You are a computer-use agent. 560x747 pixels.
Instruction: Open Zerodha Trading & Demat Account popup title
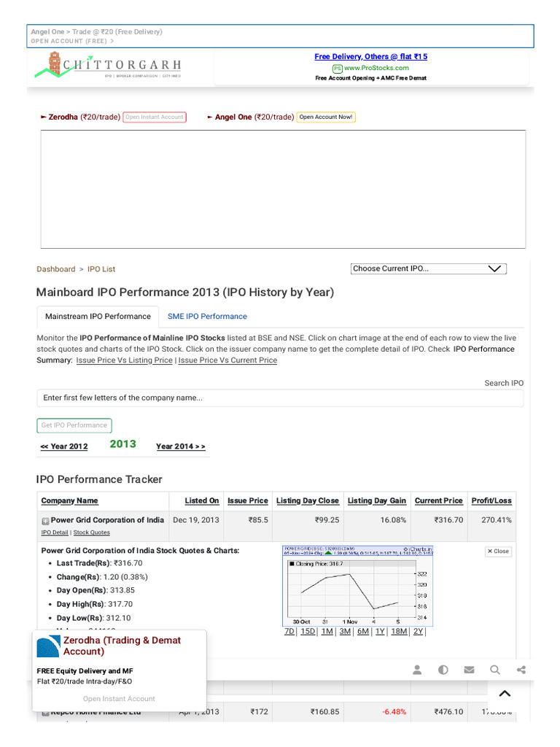[122, 646]
